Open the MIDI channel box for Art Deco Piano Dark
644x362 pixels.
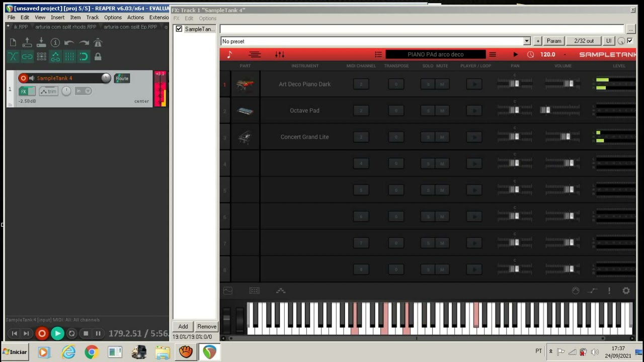(361, 84)
